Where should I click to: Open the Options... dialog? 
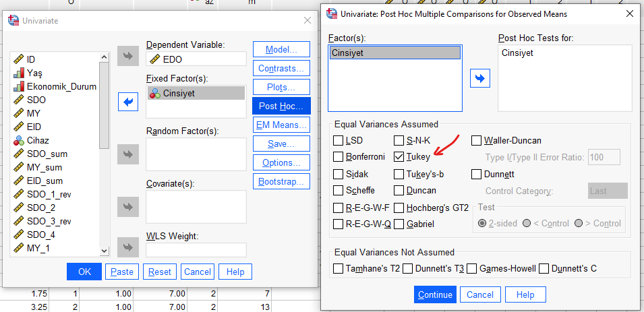pyautogui.click(x=281, y=162)
